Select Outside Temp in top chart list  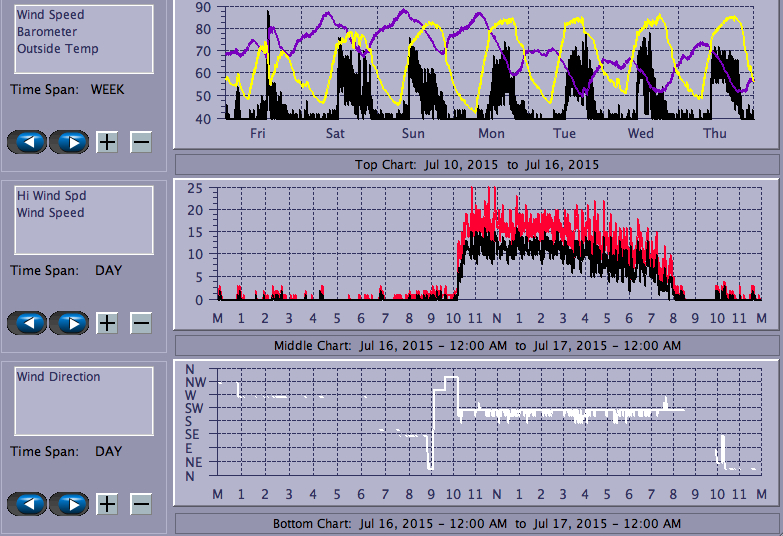coord(57,49)
